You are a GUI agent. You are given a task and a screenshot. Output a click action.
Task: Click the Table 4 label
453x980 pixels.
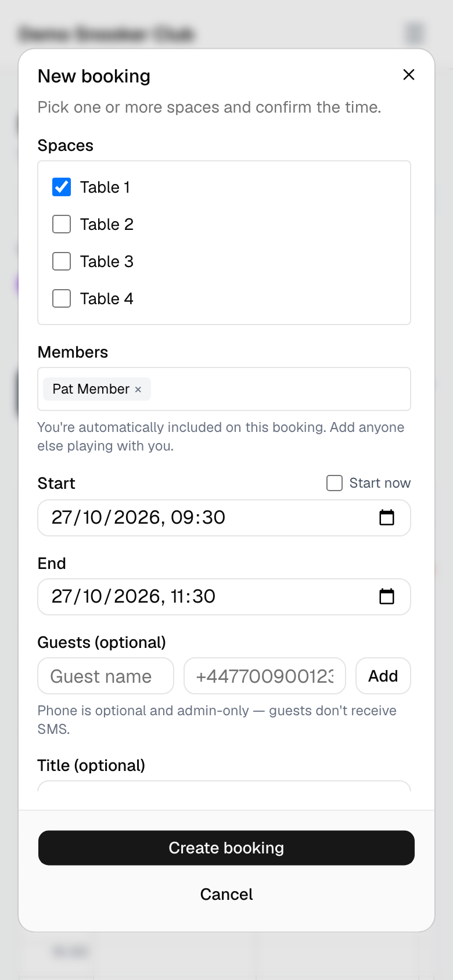(x=107, y=298)
